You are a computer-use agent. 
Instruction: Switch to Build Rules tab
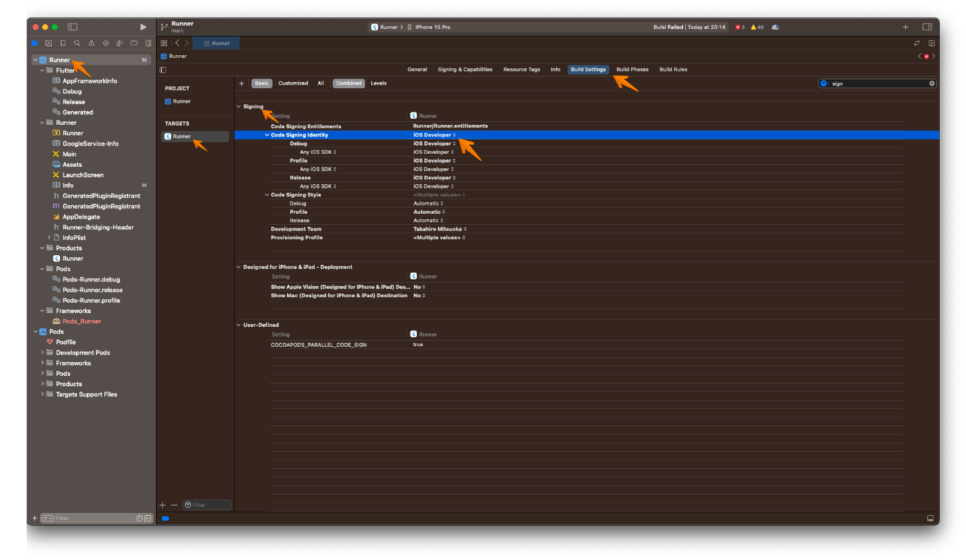click(673, 70)
